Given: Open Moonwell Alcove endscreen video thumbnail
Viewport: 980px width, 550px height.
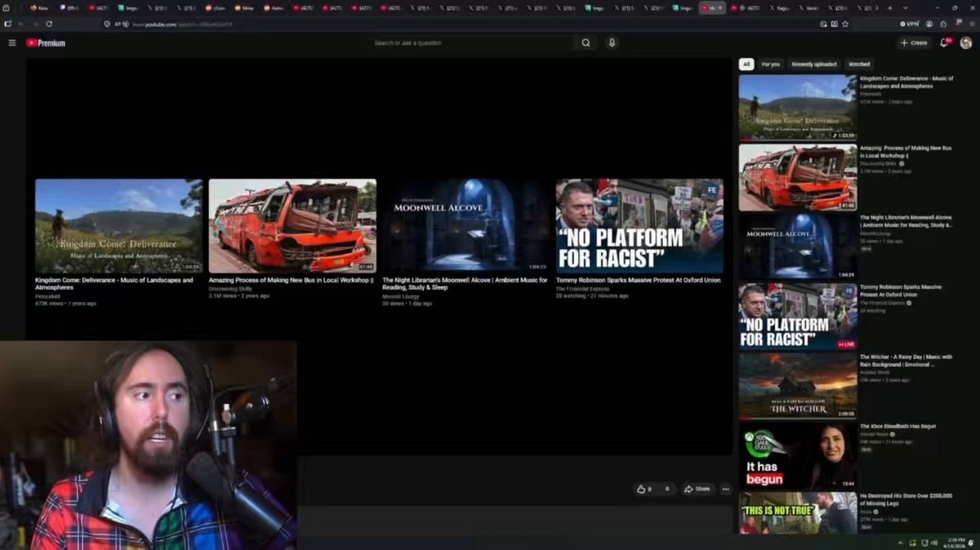Looking at the screenshot, I should click(466, 226).
